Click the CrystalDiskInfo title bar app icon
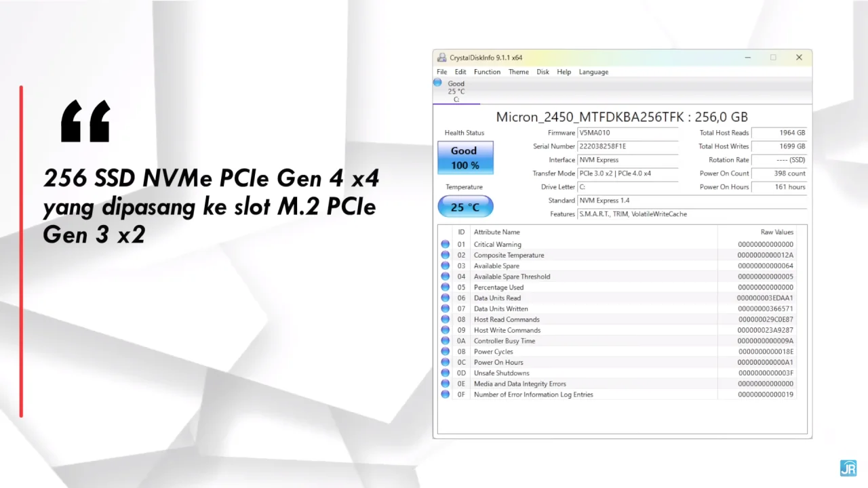 pyautogui.click(x=442, y=58)
